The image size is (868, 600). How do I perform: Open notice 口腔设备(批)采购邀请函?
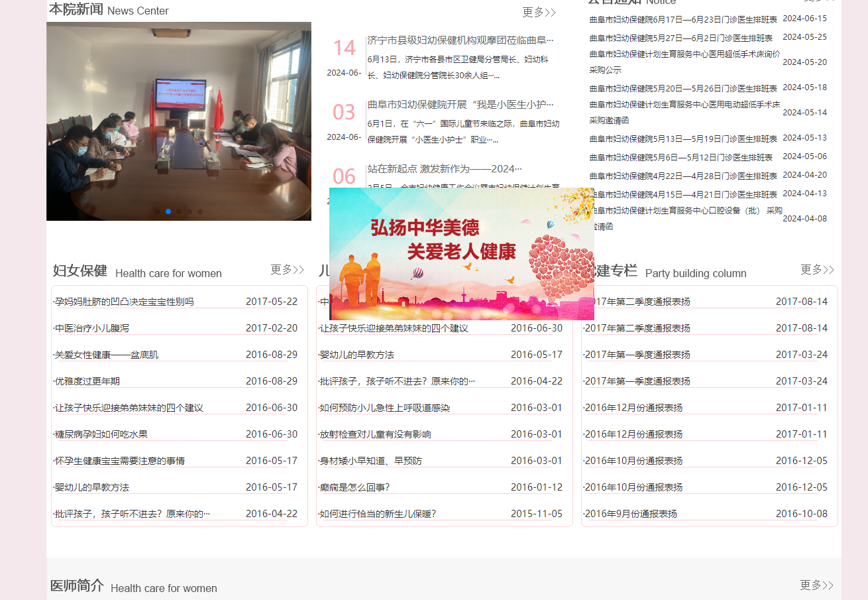click(686, 218)
